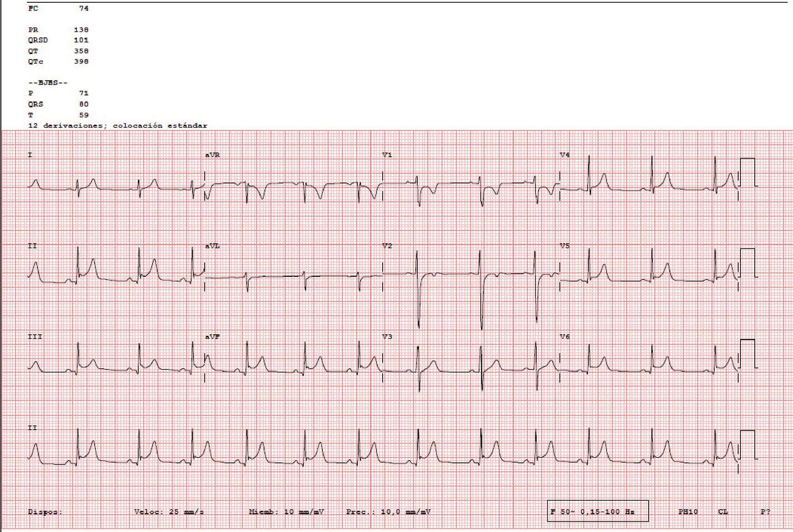The image size is (793, 532).
Task: Select the PR interval value 138
Action: coord(81,30)
